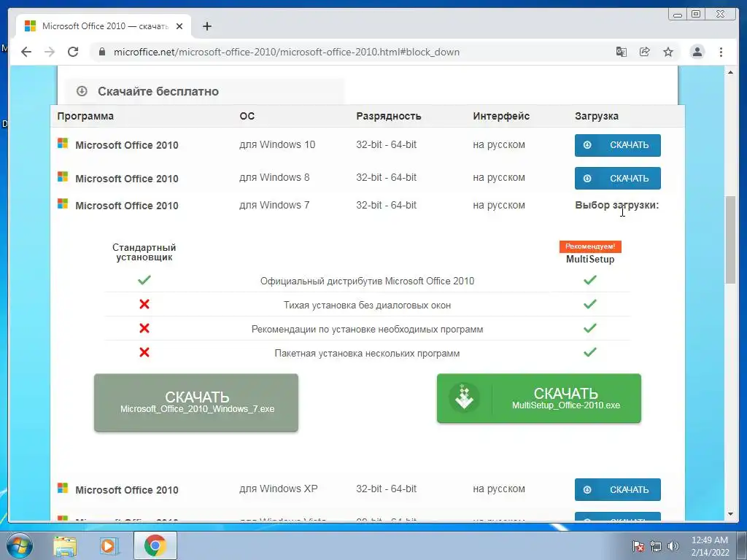Reload the current page

tap(73, 52)
